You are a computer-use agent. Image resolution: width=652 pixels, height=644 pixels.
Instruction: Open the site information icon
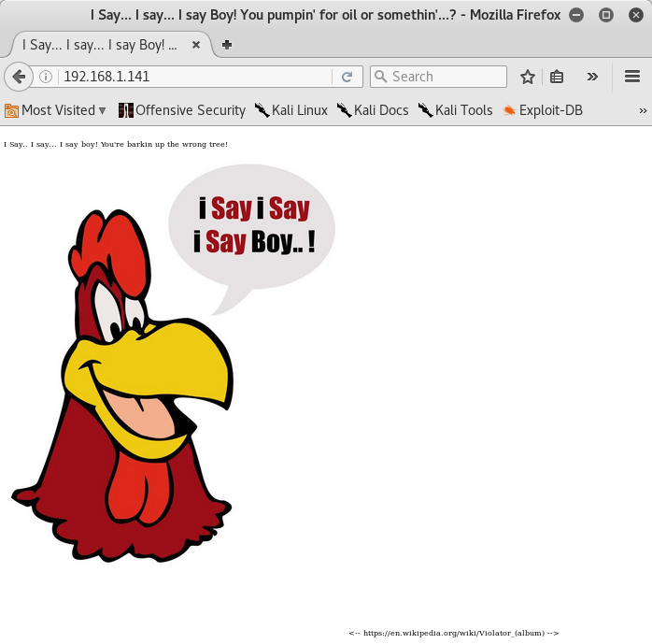click(x=46, y=77)
